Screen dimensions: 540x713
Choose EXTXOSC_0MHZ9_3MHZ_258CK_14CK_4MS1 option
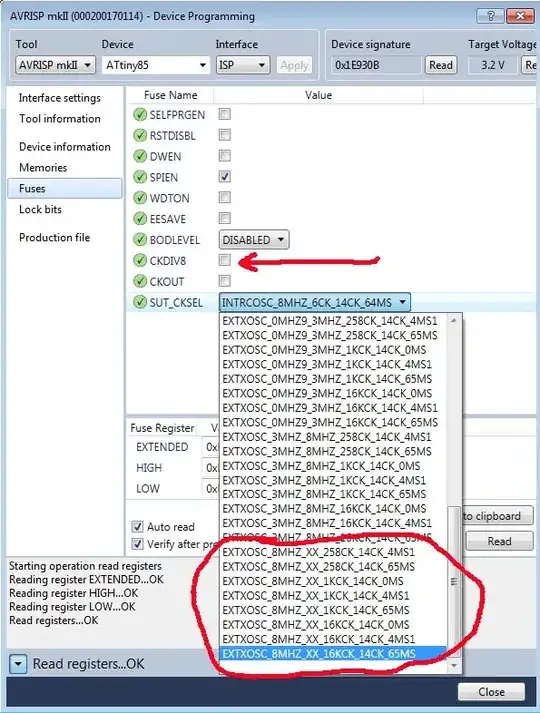333,321
